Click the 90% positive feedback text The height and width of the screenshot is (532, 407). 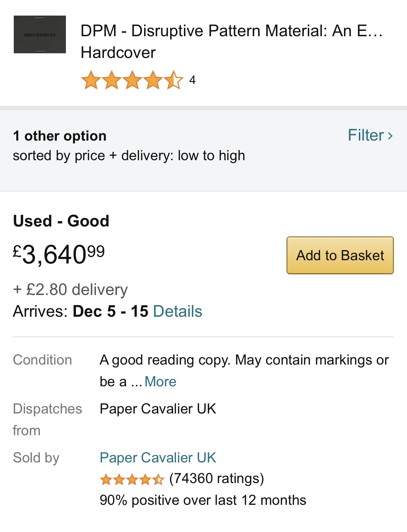coord(203,500)
